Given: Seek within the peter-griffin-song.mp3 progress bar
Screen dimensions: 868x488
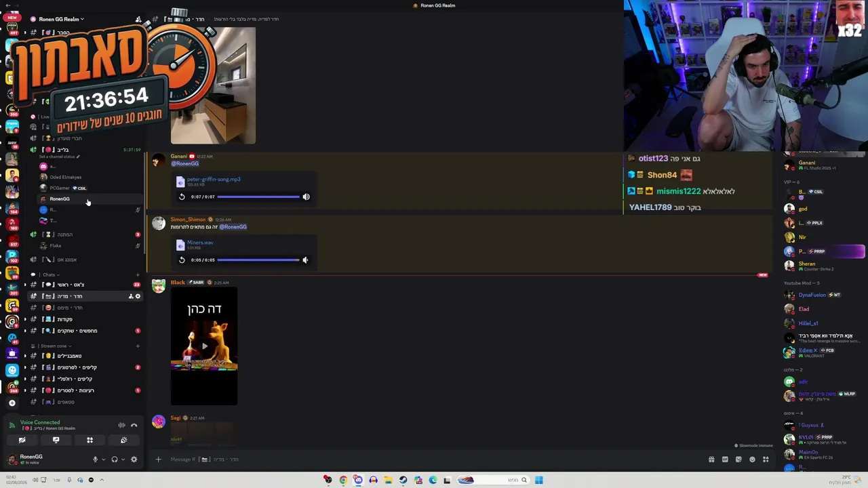Looking at the screenshot, I should click(258, 197).
